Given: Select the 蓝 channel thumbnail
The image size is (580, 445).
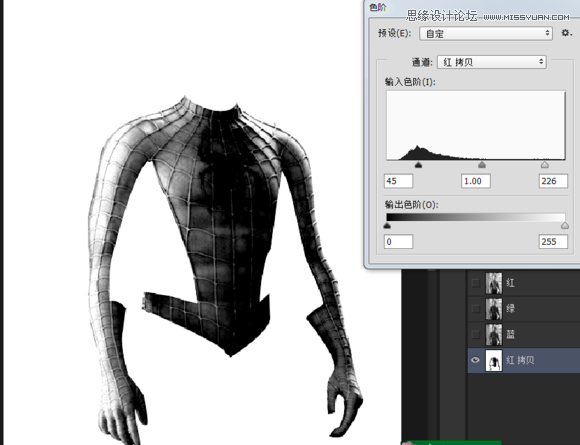Looking at the screenshot, I should (x=494, y=335).
